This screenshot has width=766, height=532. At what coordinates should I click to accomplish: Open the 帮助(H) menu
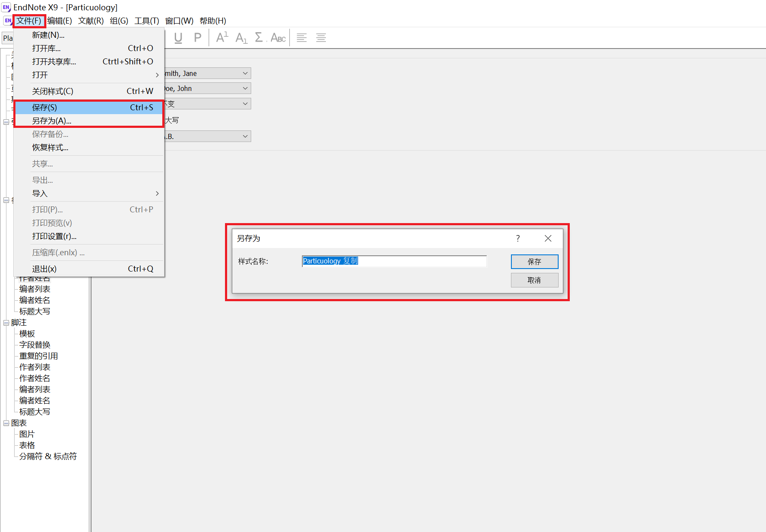pyautogui.click(x=213, y=21)
